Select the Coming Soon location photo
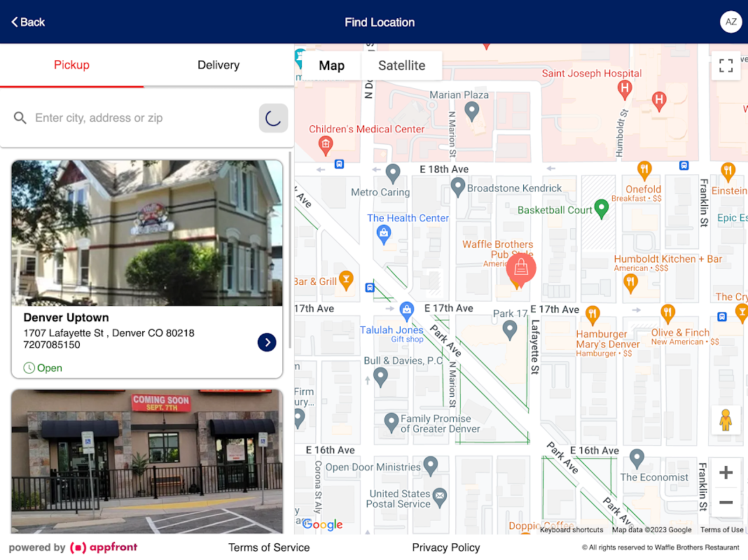 (147, 461)
